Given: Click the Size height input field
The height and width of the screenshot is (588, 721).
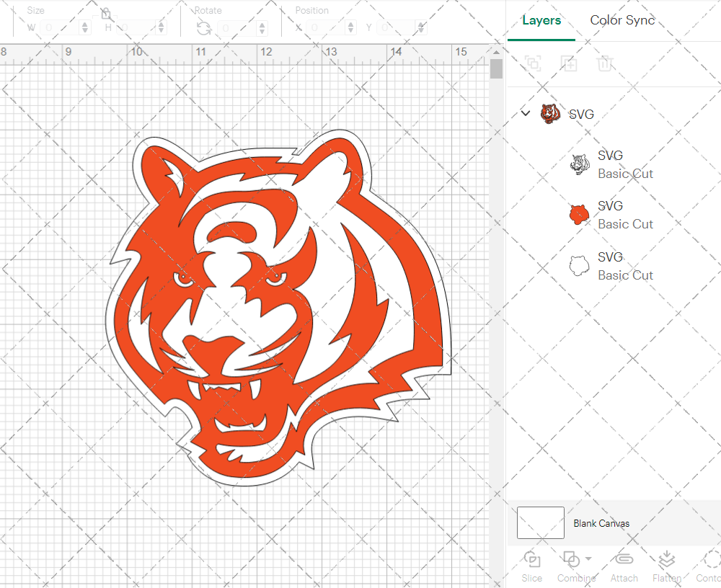Looking at the screenshot, I should tap(136, 28).
